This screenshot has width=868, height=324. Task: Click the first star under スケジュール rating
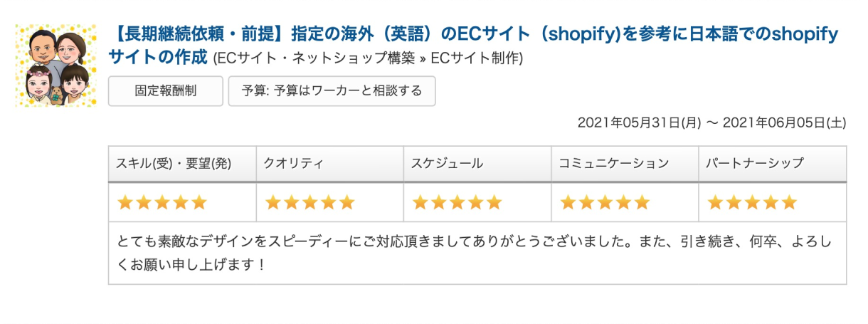coord(420,203)
